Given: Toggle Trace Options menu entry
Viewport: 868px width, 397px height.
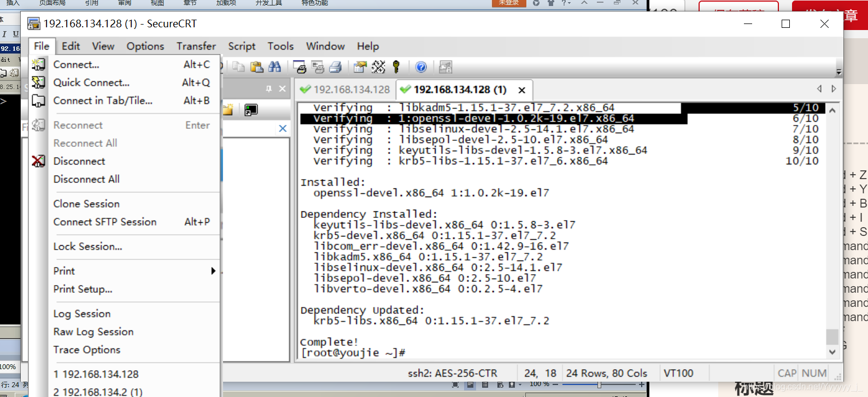Looking at the screenshot, I should coord(125,349).
